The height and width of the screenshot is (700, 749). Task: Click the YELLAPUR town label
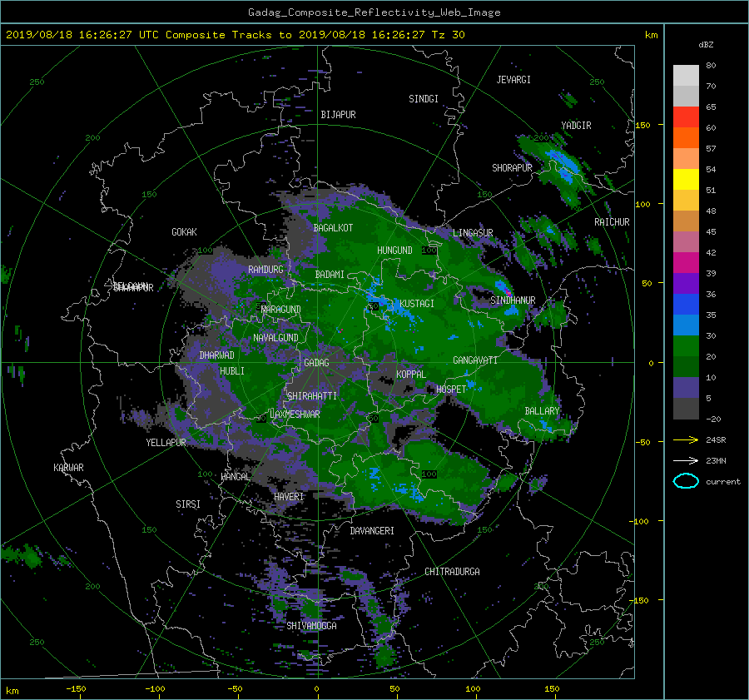pyautogui.click(x=166, y=443)
